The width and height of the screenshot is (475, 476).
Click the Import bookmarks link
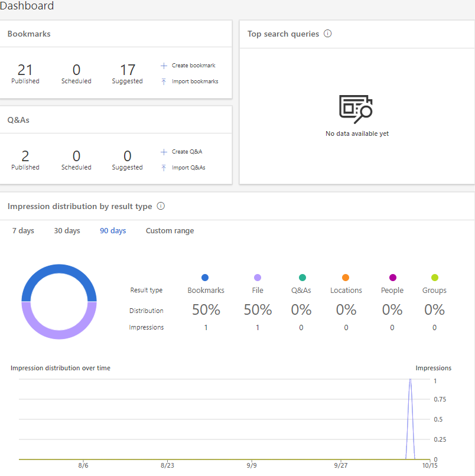[x=195, y=81]
